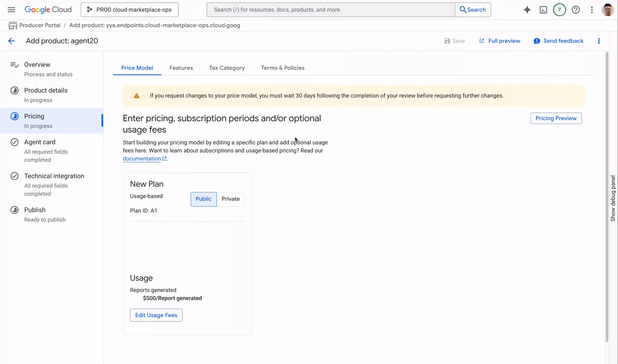Screen dimensions: 618x364
Task: Expand the Show debug panel side tab
Action: 613,198
